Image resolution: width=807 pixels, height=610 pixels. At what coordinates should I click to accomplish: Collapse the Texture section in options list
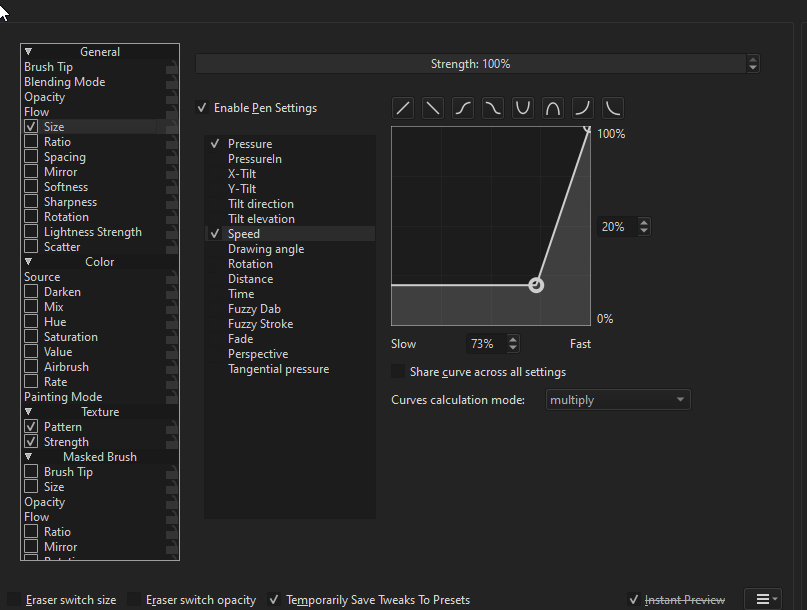29,412
